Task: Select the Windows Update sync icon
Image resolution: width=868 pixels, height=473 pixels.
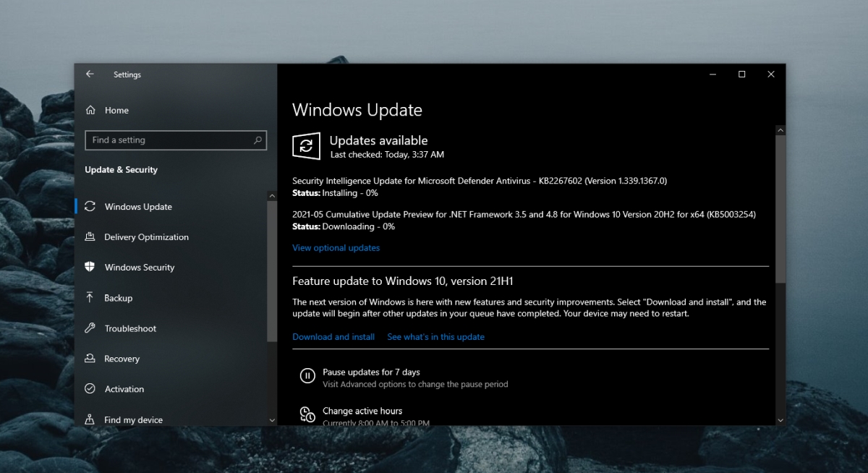Action: [x=90, y=206]
